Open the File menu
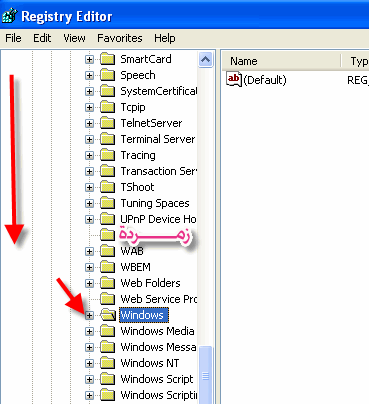This screenshot has height=404, width=369. (x=13, y=38)
